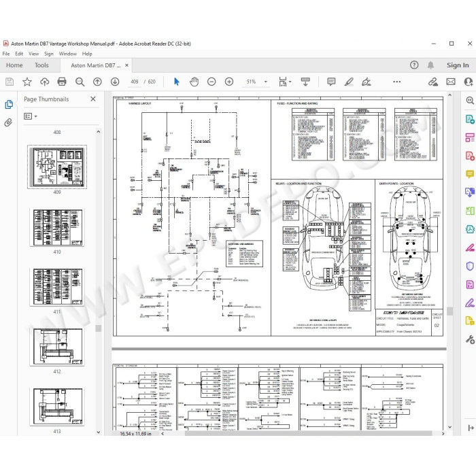Open the Comment tool in right pane

[470, 174]
